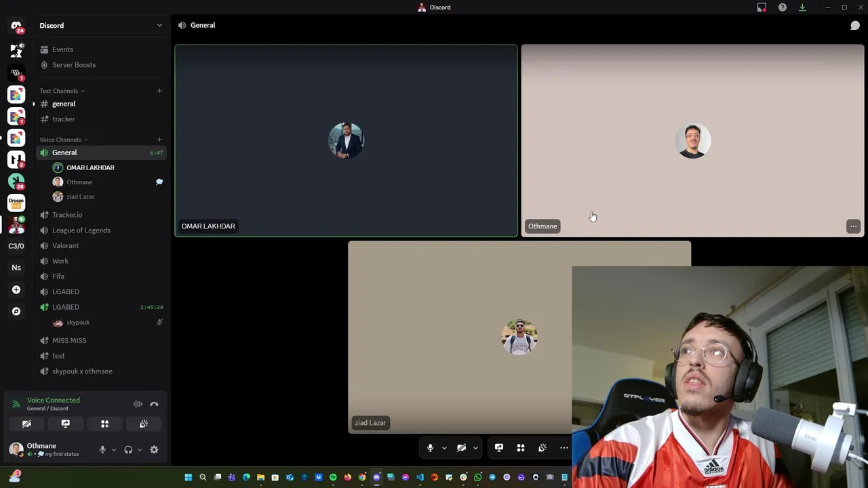The height and width of the screenshot is (488, 868).
Task: Turn on the camera in the call control bar
Action: pos(461,448)
